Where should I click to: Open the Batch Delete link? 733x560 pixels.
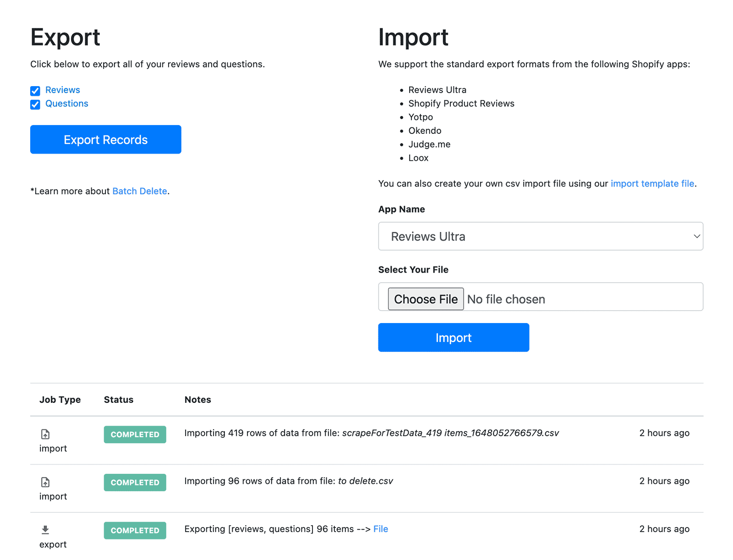(x=139, y=191)
